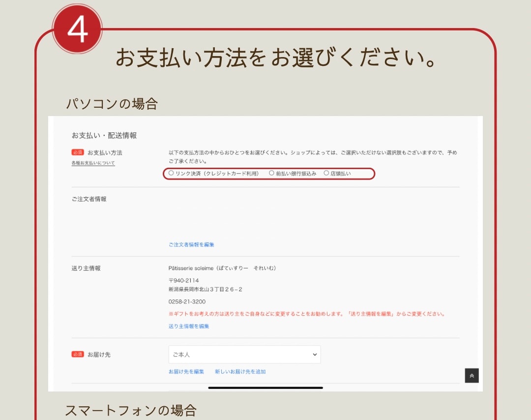Choose the 前払い銀行振込み payment option
The width and height of the screenshot is (531, 420).
tap(271, 173)
